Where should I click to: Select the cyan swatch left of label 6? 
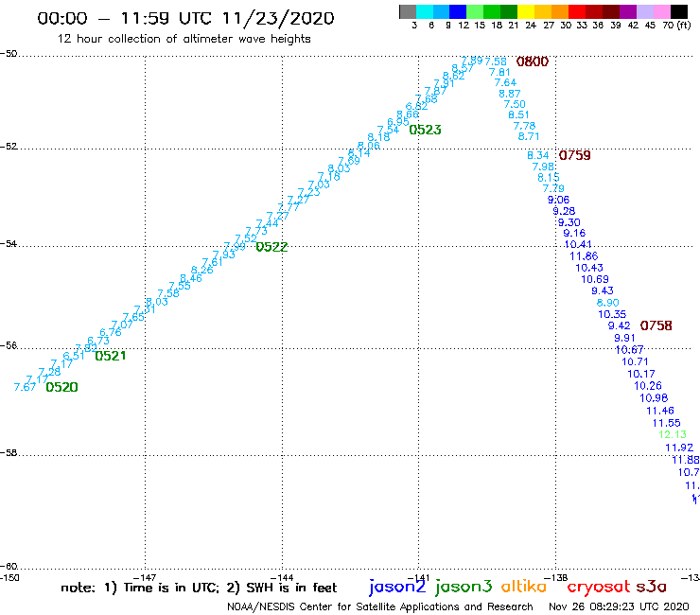424,11
